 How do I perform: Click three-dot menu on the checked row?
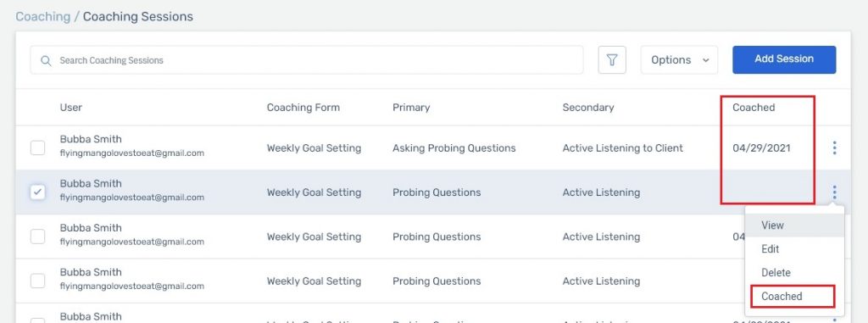[x=834, y=192]
